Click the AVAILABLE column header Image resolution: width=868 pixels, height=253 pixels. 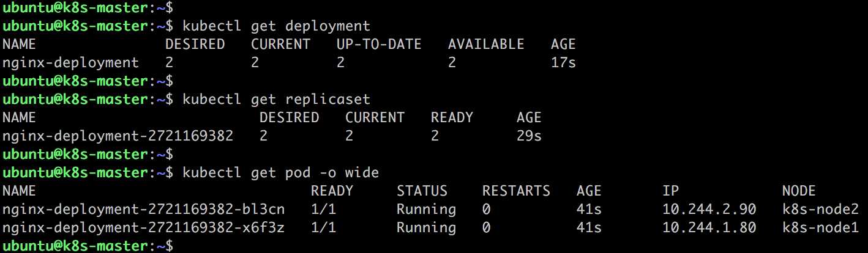point(486,44)
